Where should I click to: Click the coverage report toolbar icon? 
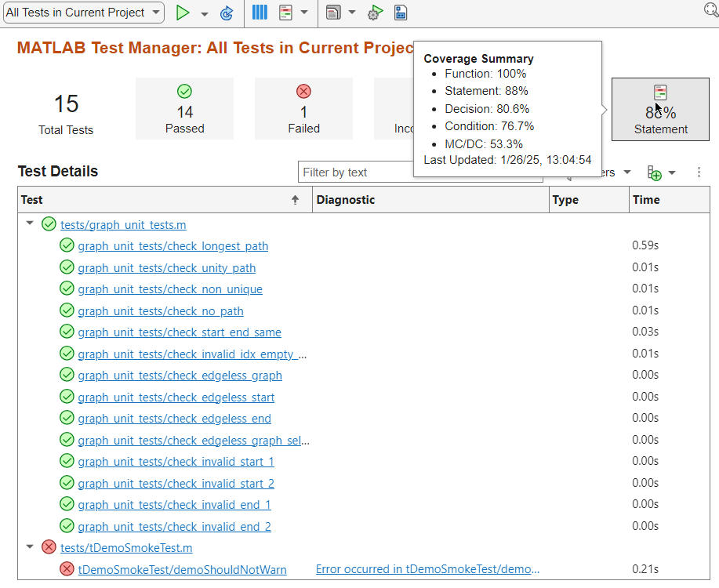[x=285, y=13]
